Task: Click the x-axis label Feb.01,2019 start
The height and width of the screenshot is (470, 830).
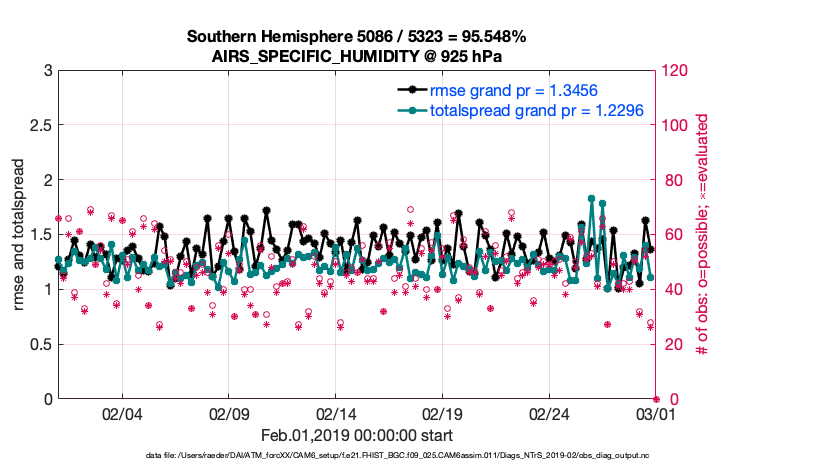Action: coord(356,435)
